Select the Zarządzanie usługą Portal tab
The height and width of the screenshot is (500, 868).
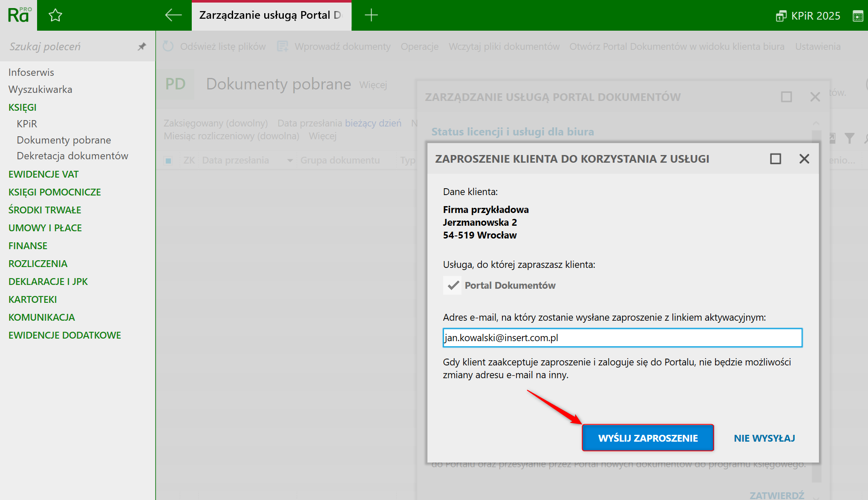[271, 15]
